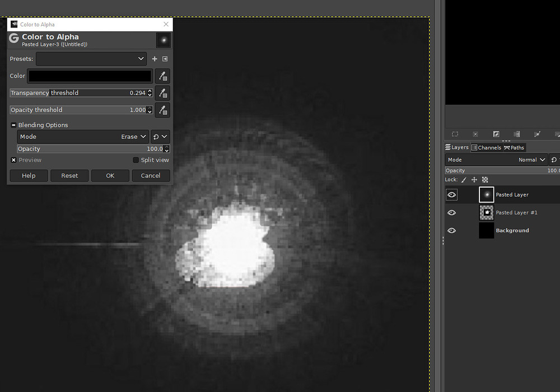Open the Presets dropdown

(91, 59)
